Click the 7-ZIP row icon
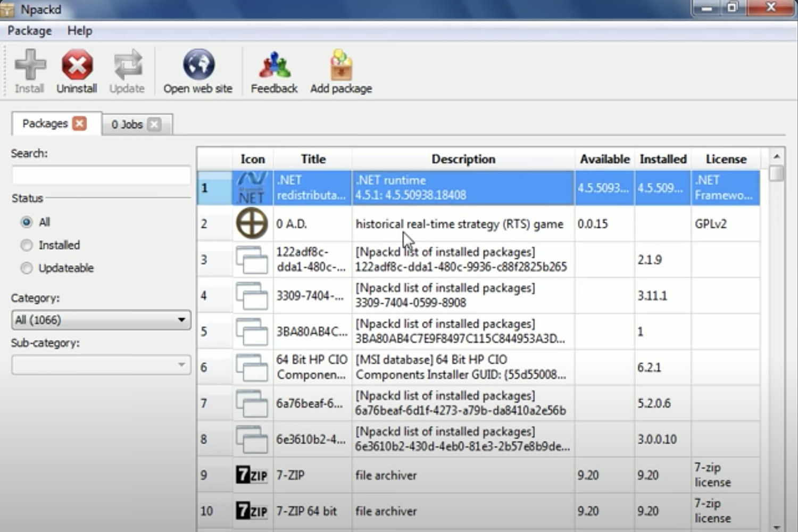 tap(252, 475)
